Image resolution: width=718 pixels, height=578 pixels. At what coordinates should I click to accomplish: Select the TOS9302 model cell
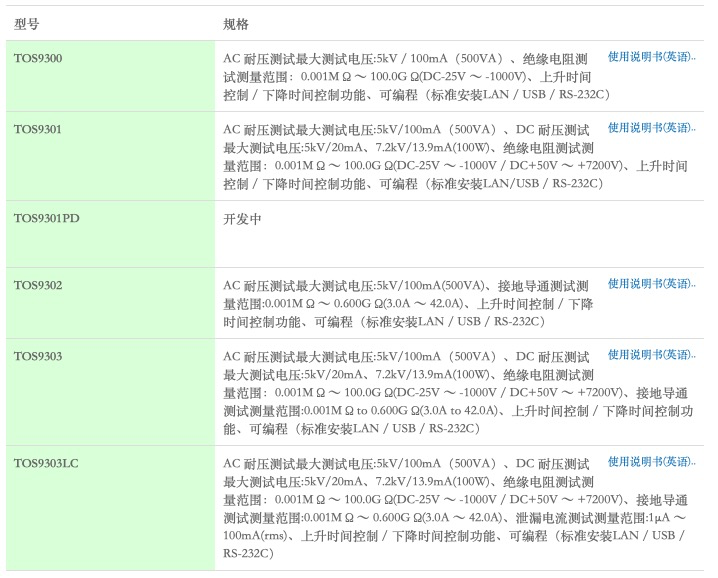(x=110, y=303)
